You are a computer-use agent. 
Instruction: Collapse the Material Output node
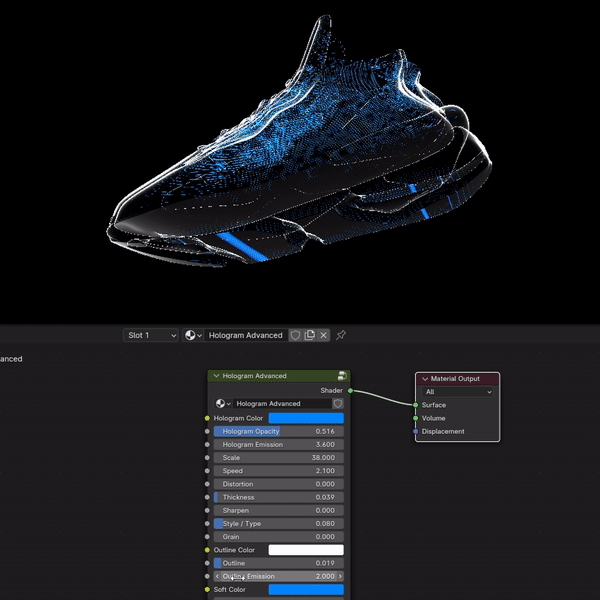(x=425, y=379)
